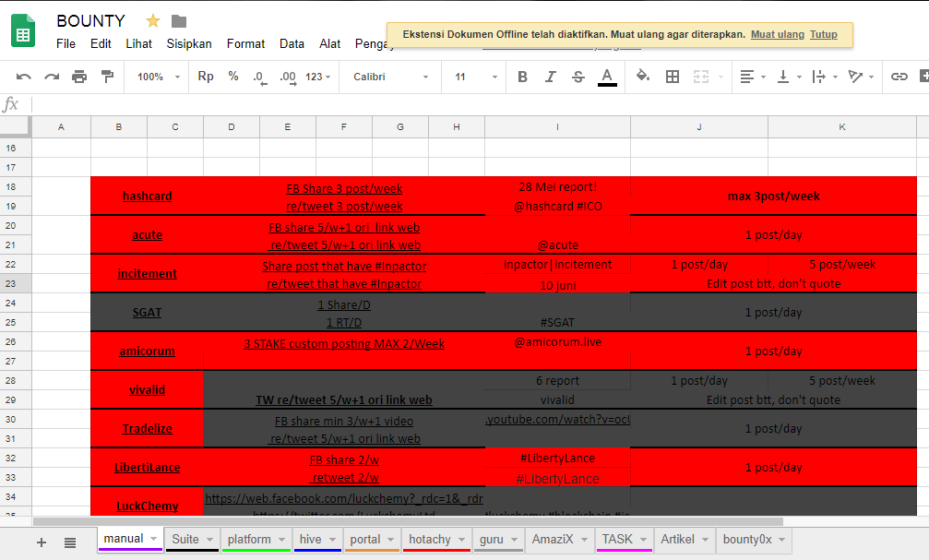Open the all sheets list icon
This screenshot has width=929, height=560.
pos(70,542)
